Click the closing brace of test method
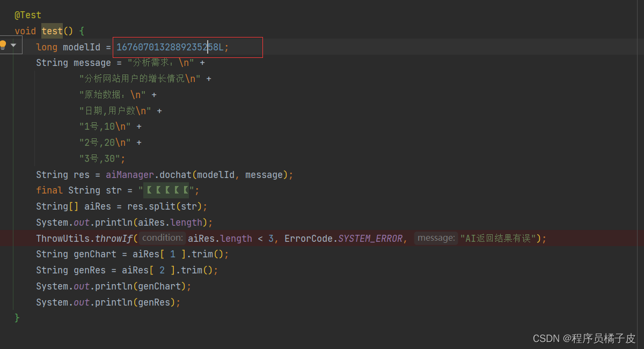This screenshot has height=349, width=644. (x=17, y=318)
